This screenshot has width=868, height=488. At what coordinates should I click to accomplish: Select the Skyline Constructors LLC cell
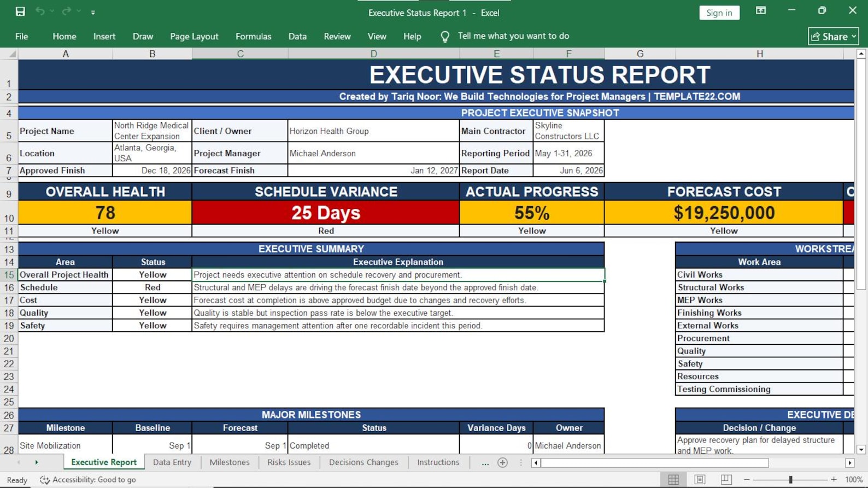[x=568, y=131]
